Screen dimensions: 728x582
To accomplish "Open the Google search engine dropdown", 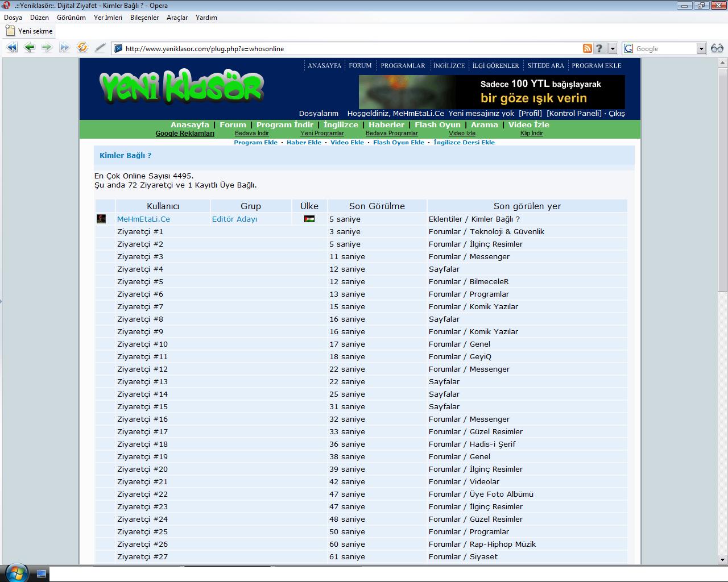I will point(701,48).
